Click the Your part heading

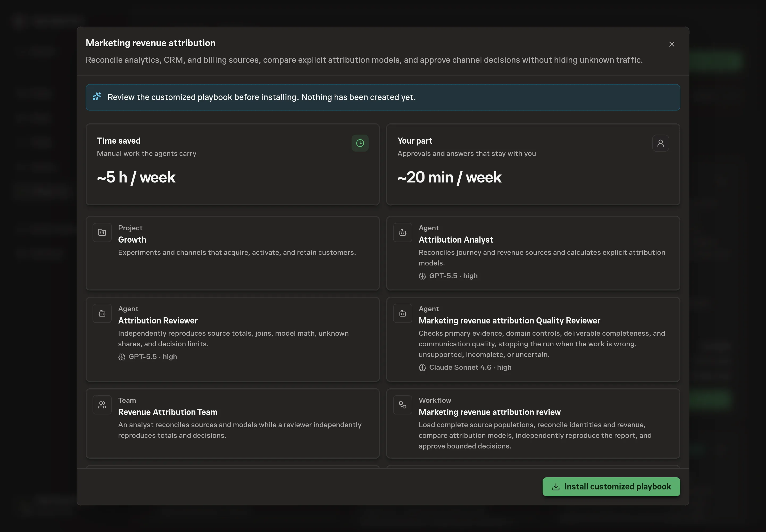pos(415,141)
